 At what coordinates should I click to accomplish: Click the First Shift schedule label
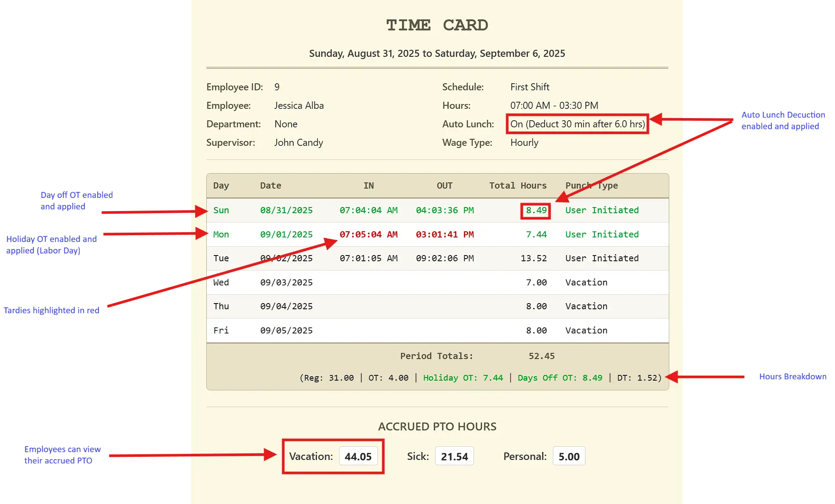529,87
